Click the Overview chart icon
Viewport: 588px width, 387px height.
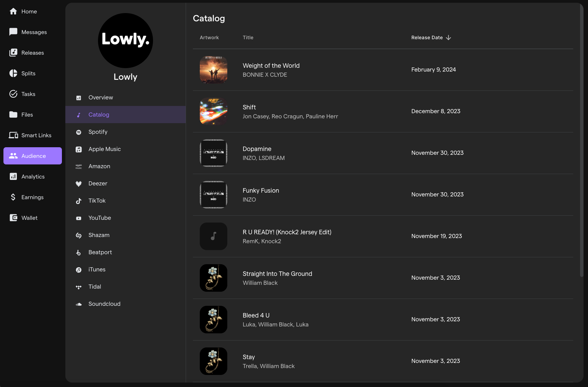tap(79, 98)
